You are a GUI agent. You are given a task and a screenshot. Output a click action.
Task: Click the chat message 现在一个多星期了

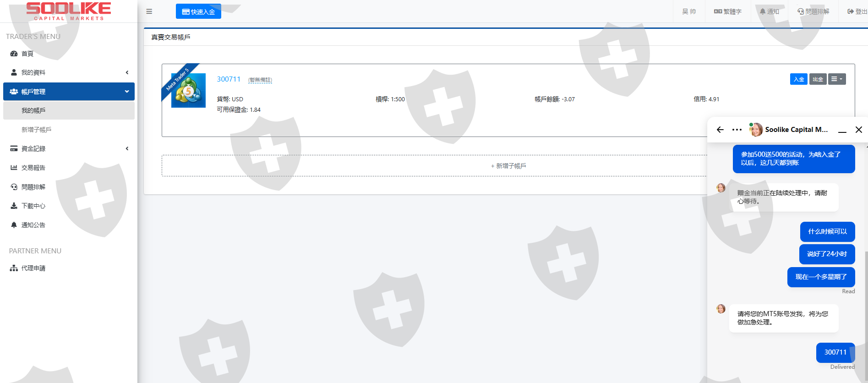pos(821,277)
